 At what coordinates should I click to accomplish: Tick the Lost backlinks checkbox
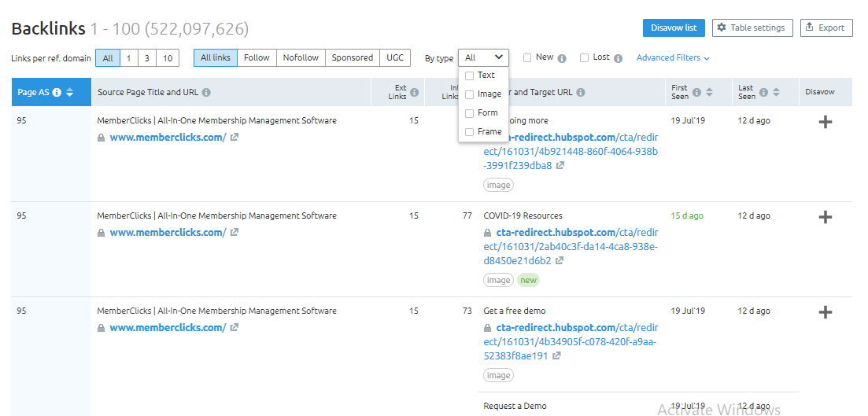[584, 57]
